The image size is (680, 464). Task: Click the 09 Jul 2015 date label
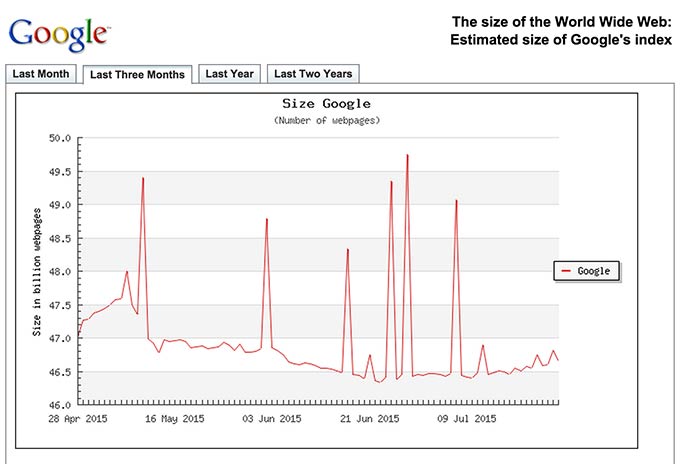467,419
